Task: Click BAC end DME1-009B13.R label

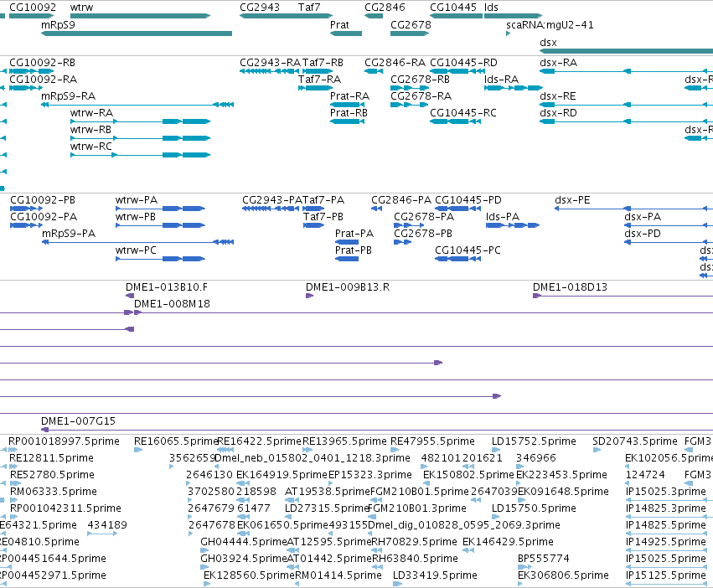Action: (348, 287)
